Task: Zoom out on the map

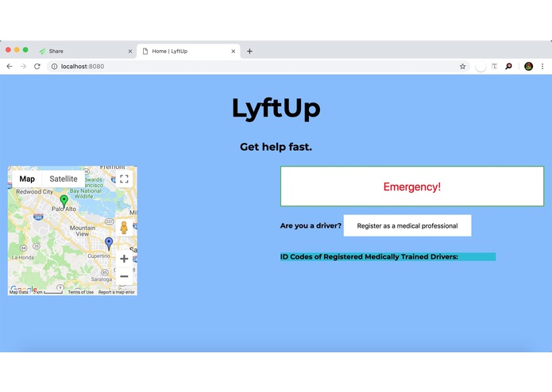Action: [x=124, y=276]
